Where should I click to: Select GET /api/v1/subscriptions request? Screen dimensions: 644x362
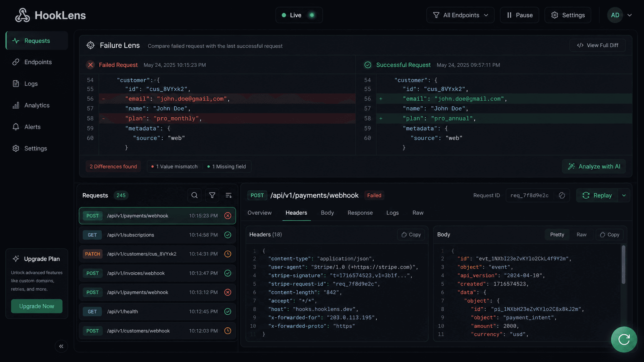pyautogui.click(x=157, y=235)
